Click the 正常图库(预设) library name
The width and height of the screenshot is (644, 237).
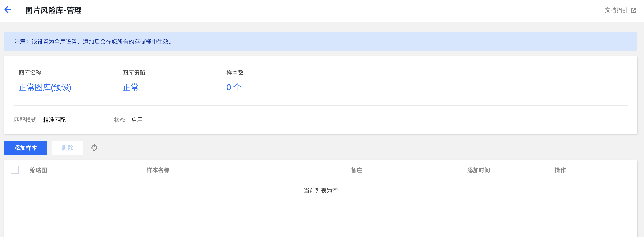pyautogui.click(x=45, y=87)
